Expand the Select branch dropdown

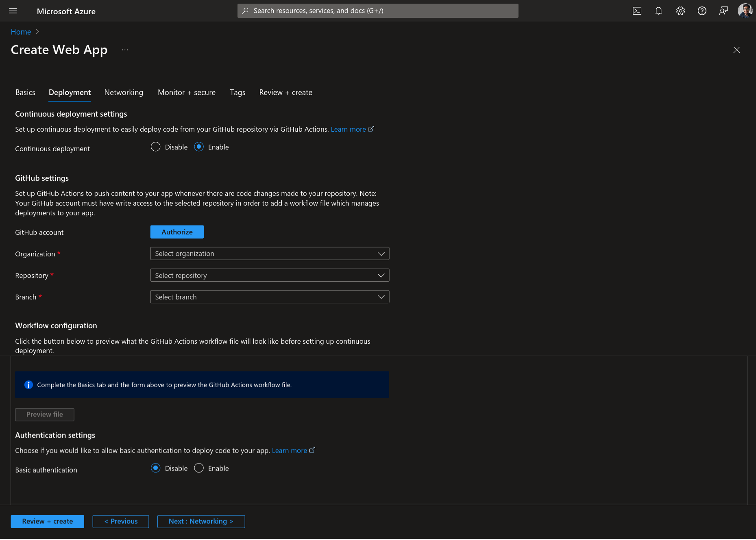[x=270, y=297]
